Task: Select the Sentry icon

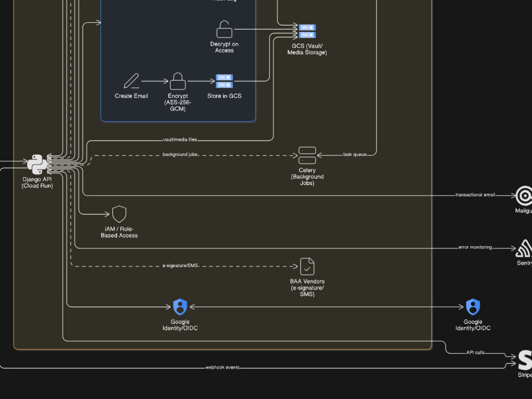Action: [524, 248]
